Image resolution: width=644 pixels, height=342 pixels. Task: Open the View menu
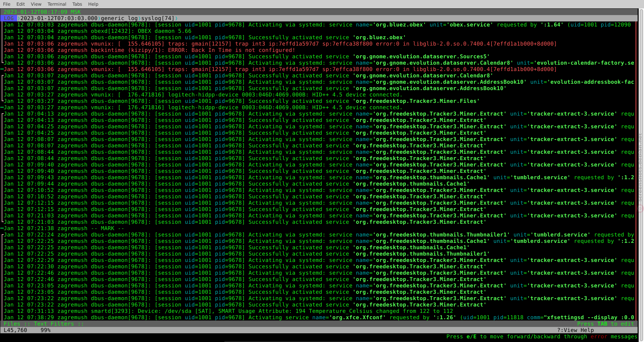pyautogui.click(x=36, y=4)
